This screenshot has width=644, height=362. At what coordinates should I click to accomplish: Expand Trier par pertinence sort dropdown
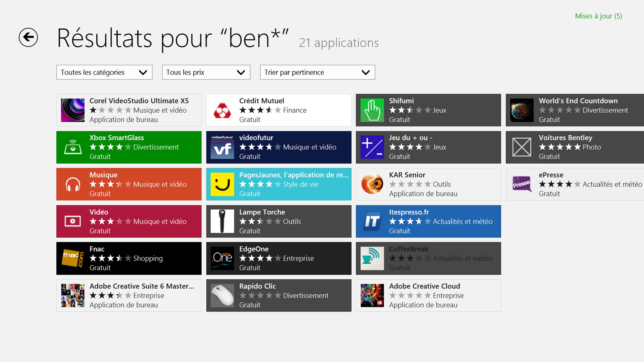pos(317,72)
